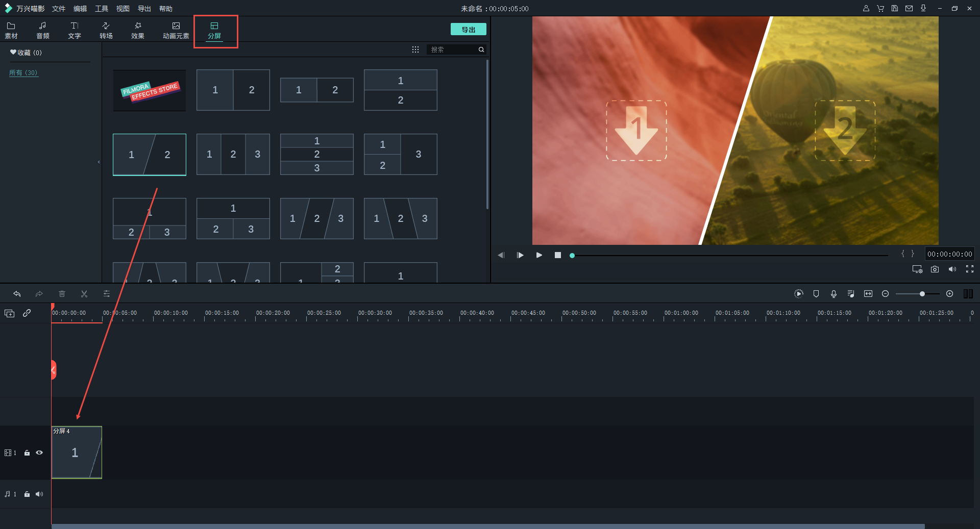This screenshot has width=980, height=529.
Task: Zoom out timeline with minus icon
Action: tap(886, 294)
